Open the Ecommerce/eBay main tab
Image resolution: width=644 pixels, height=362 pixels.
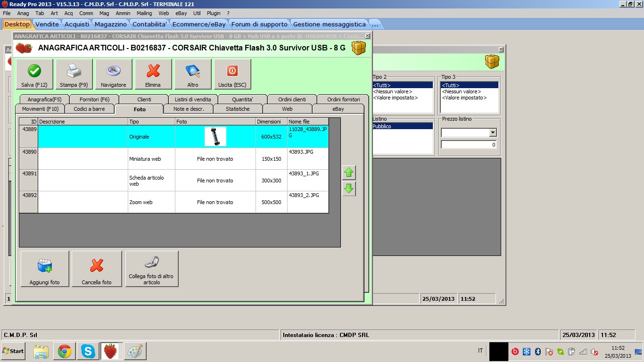click(199, 24)
